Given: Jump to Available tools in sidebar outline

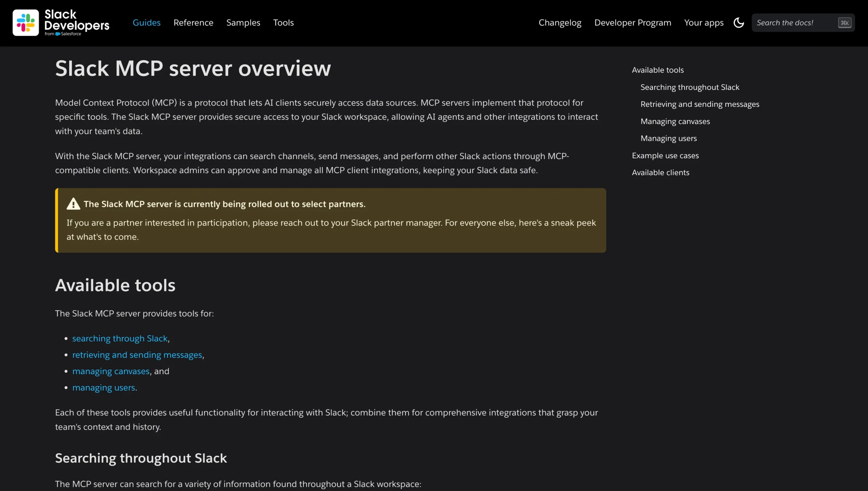Looking at the screenshot, I should tap(657, 70).
